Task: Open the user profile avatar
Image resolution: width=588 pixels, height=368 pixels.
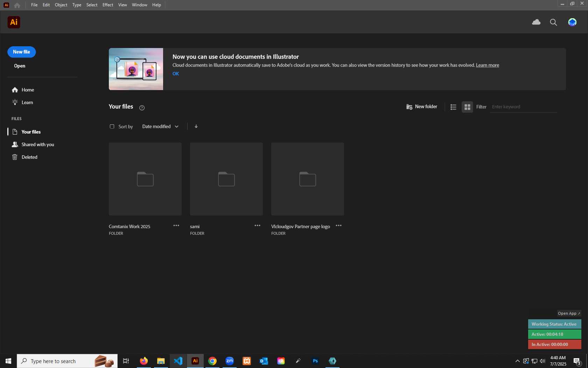Action: click(572, 22)
